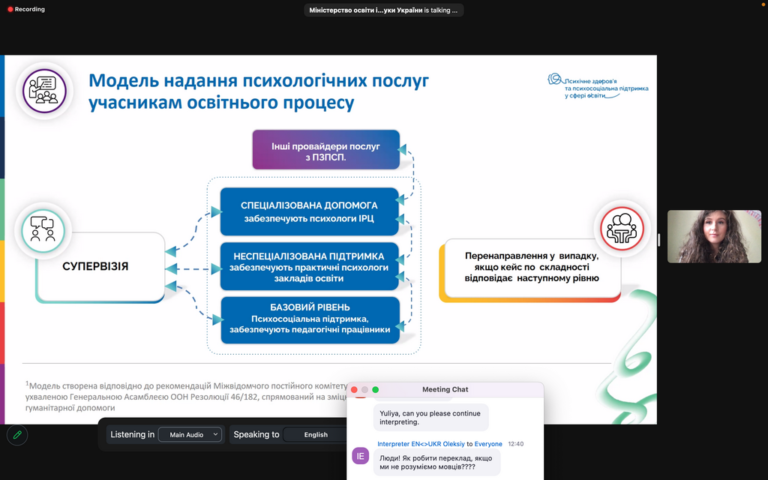Minimize the Meeting Chat with yellow button
Viewport: 768px width, 480px height.
(365, 389)
